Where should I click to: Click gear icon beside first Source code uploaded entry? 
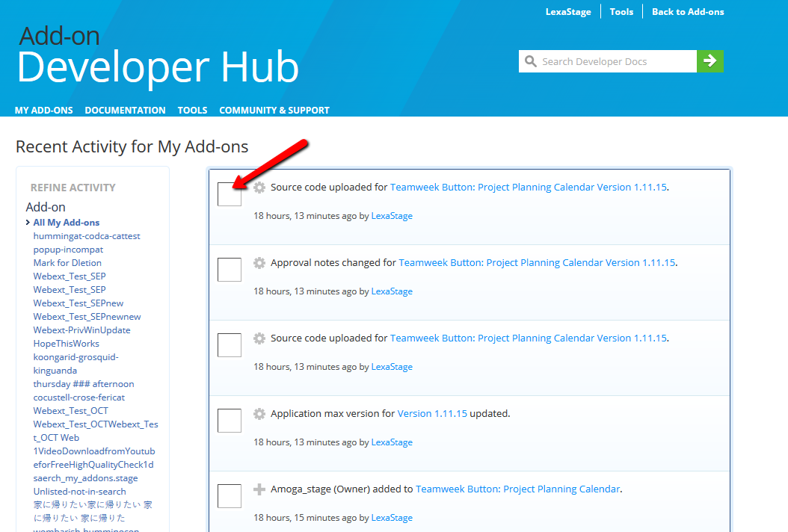pyautogui.click(x=259, y=188)
